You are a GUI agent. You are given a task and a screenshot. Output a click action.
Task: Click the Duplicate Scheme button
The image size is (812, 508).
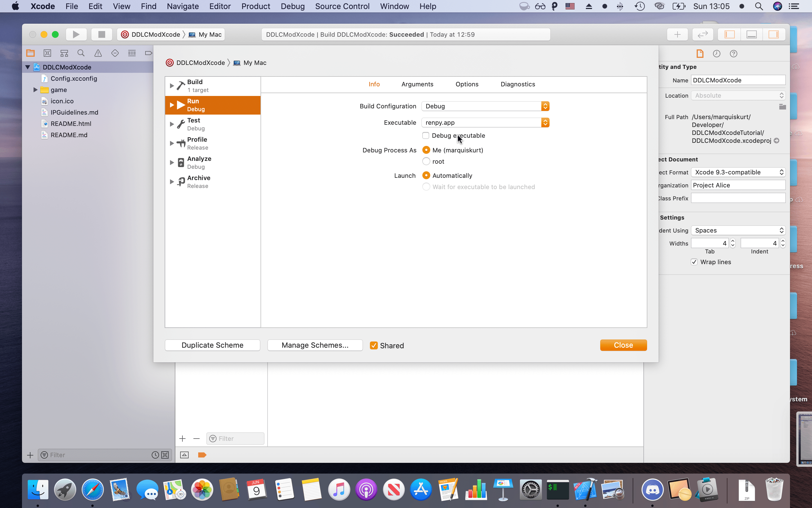coord(212,345)
